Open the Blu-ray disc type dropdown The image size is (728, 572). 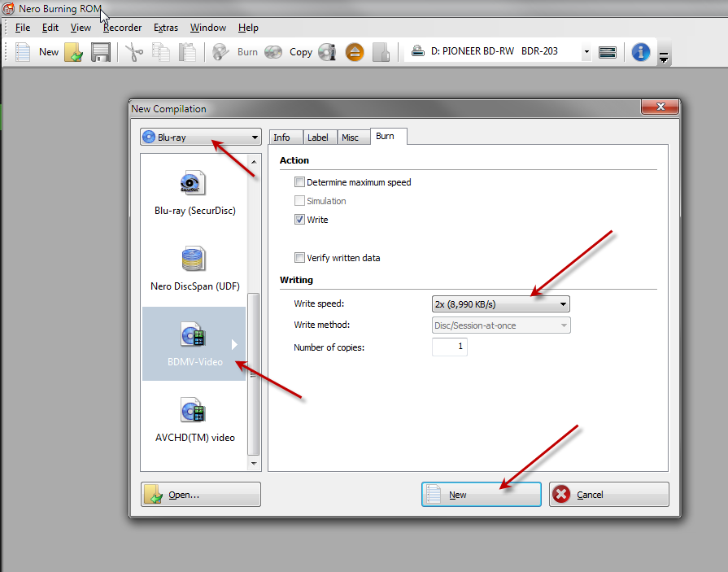(x=201, y=137)
